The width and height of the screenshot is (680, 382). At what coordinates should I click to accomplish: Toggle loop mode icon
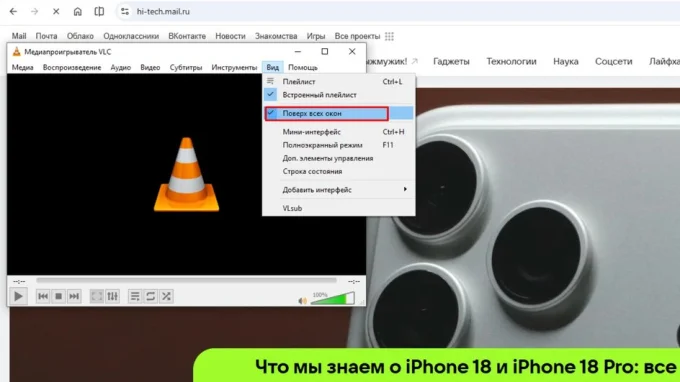coord(150,296)
